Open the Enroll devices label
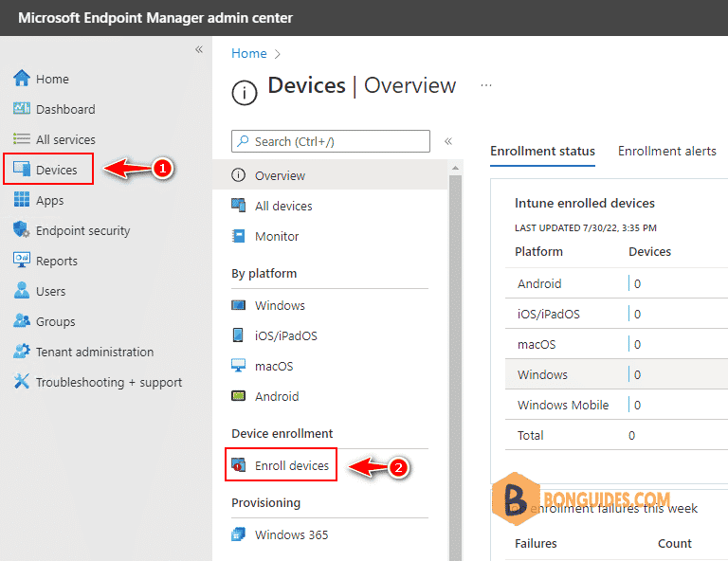The width and height of the screenshot is (728, 561). pyautogui.click(x=292, y=465)
